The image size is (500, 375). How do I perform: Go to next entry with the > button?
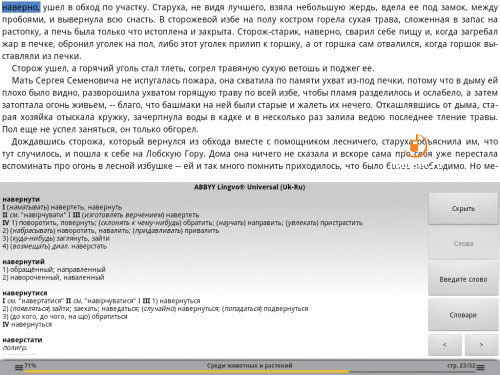click(481, 345)
